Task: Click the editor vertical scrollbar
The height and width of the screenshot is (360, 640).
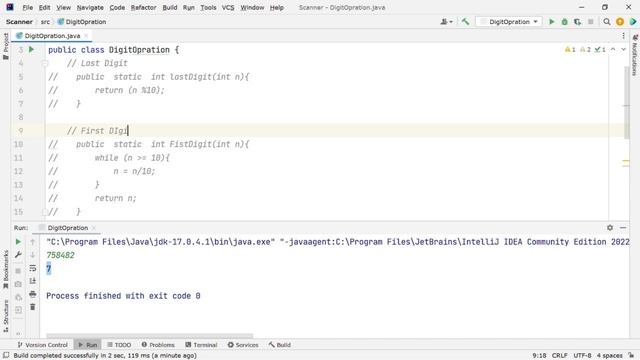Action: click(627, 102)
